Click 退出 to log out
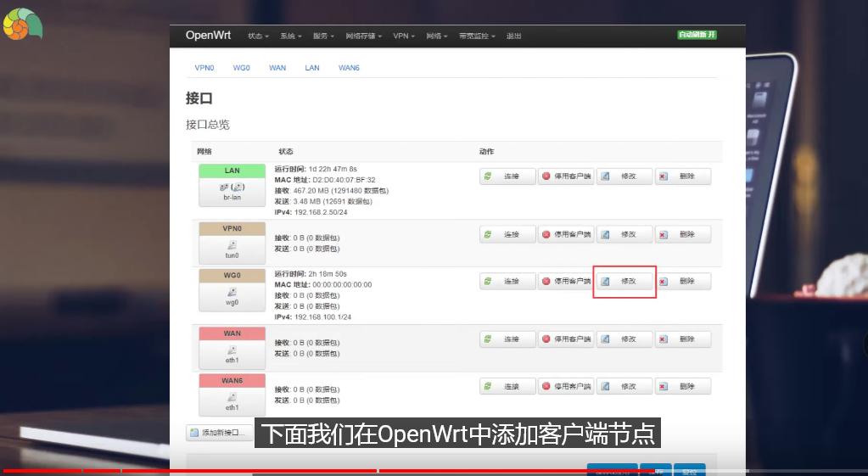This screenshot has height=476, width=868. [513, 36]
